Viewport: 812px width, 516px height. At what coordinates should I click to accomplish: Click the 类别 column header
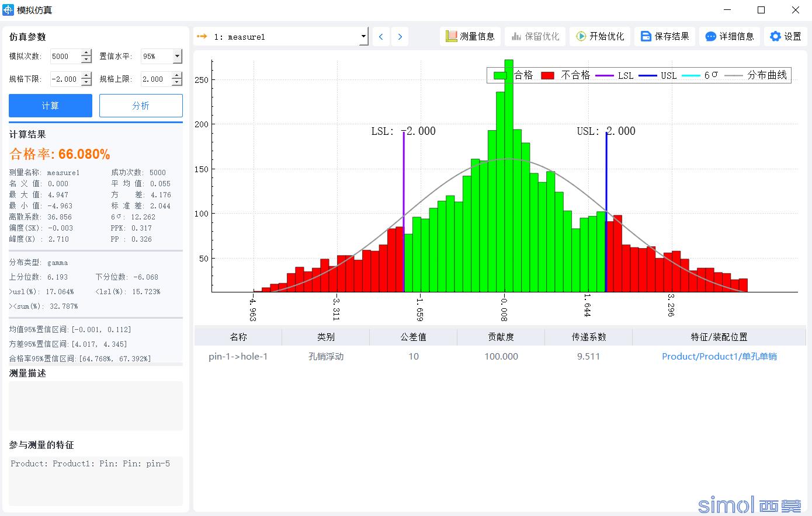pyautogui.click(x=326, y=337)
